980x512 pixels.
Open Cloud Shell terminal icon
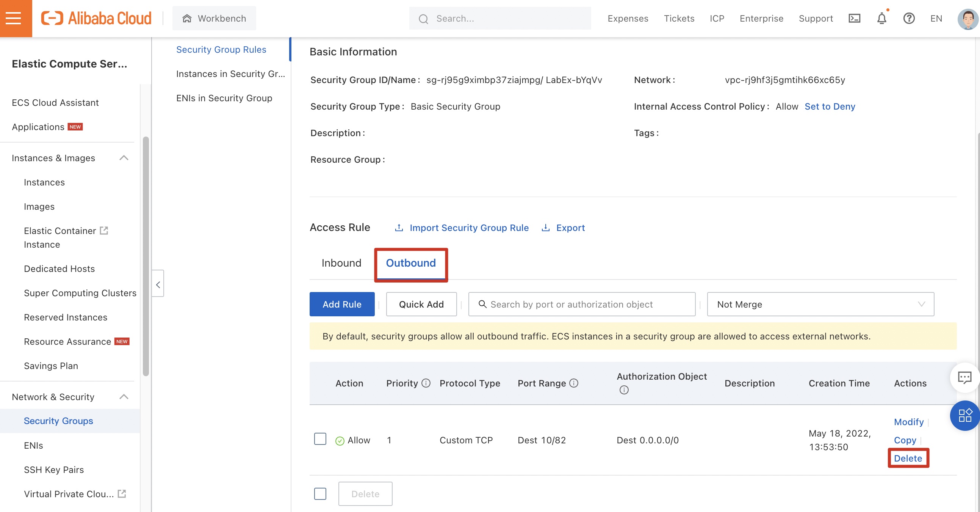(x=854, y=18)
